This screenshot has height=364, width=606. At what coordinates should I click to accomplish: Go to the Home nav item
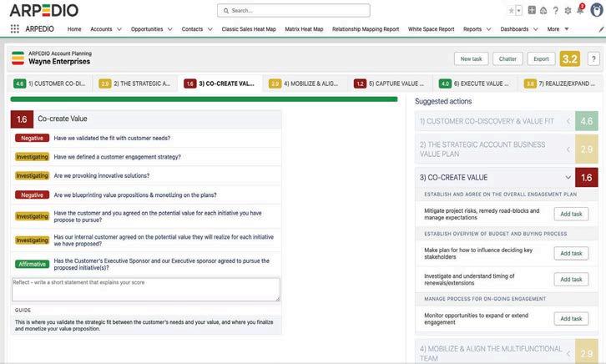coord(74,29)
